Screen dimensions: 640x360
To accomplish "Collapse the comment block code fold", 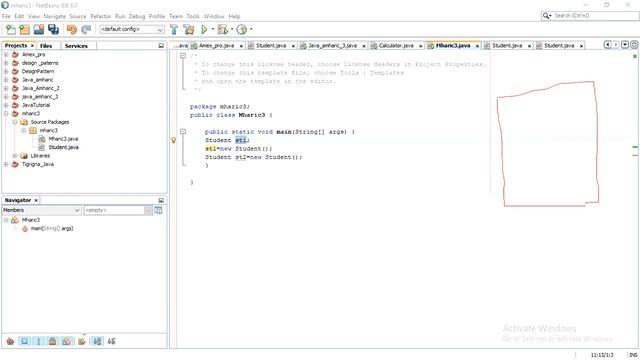I will (183, 56).
